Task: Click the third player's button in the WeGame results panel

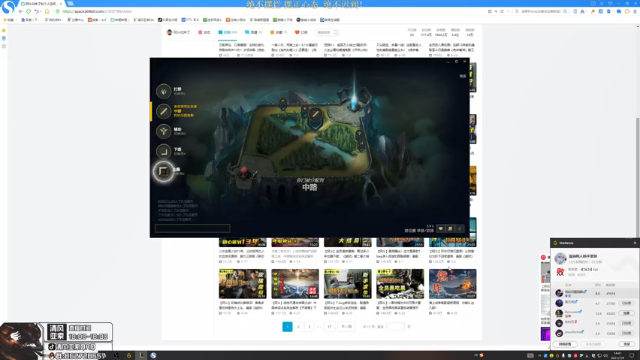Action: point(627,313)
